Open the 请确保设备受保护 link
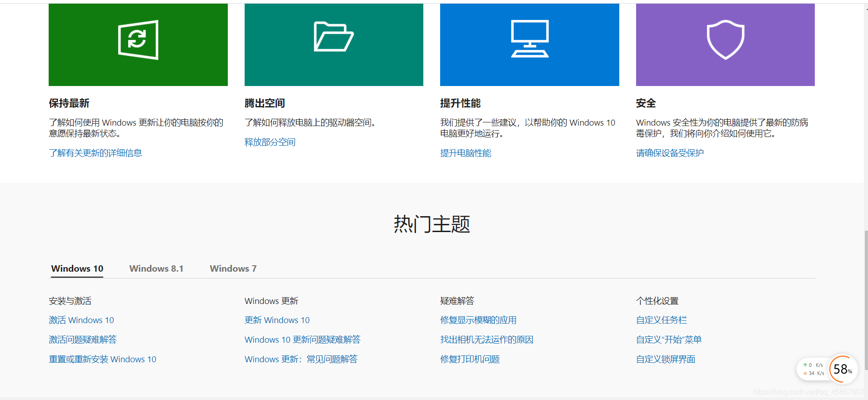Image resolution: width=868 pixels, height=400 pixels. (670, 153)
